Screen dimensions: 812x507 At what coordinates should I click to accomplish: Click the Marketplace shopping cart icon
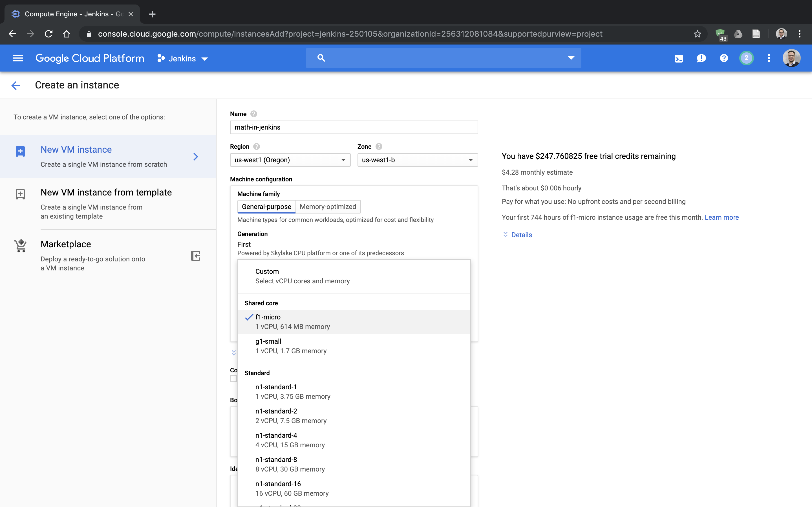pyautogui.click(x=21, y=246)
